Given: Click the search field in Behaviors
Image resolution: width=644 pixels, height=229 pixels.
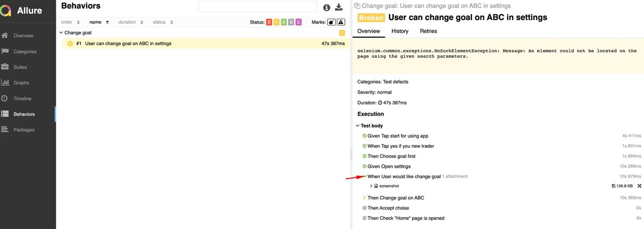Looking at the screenshot, I should [x=257, y=7].
